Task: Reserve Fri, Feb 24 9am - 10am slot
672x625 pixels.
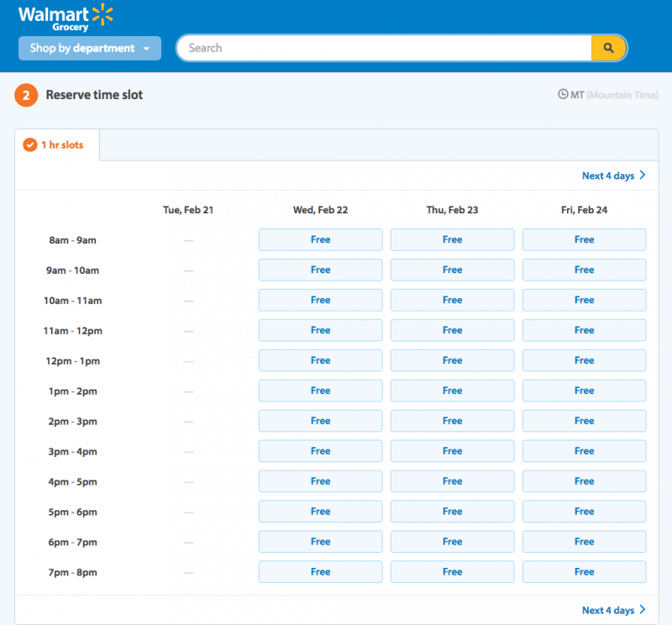Action: [585, 270]
